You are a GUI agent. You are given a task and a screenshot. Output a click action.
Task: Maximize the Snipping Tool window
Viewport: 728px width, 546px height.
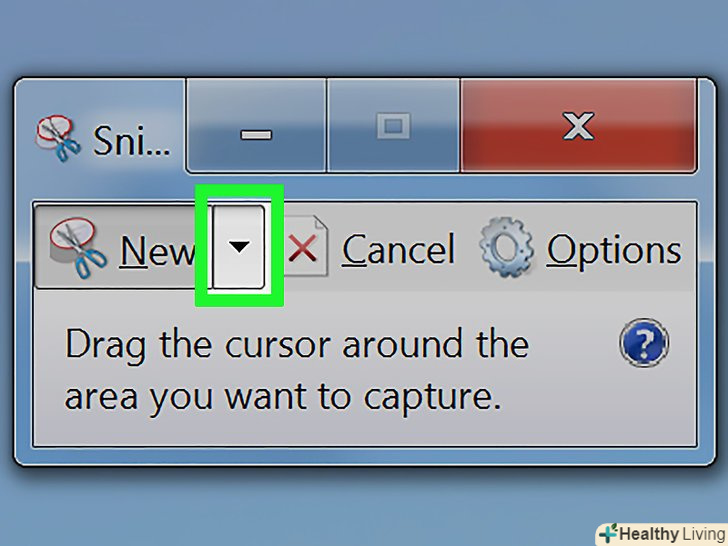point(393,125)
